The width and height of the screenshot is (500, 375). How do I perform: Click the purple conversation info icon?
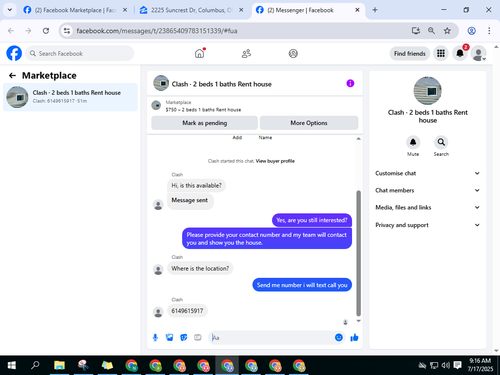(350, 83)
